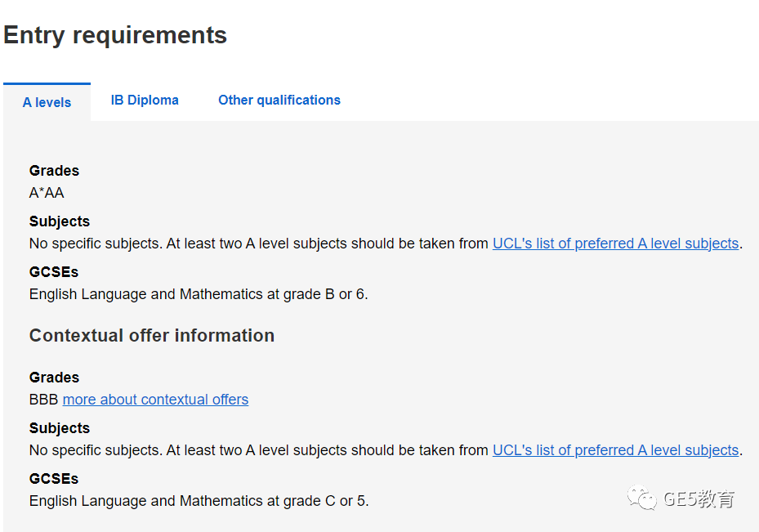Click the GCSEs label above grade C sentence
Screen dimensions: 759x532
point(54,478)
